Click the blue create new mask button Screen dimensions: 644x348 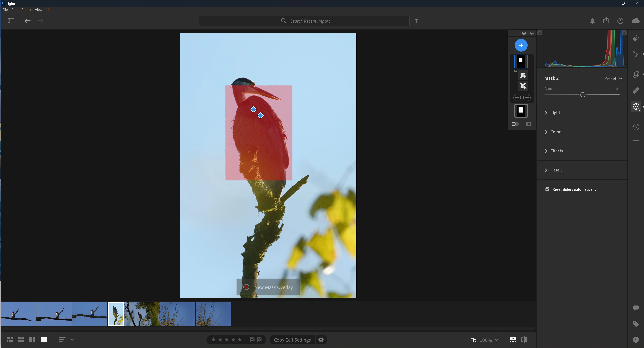521,45
